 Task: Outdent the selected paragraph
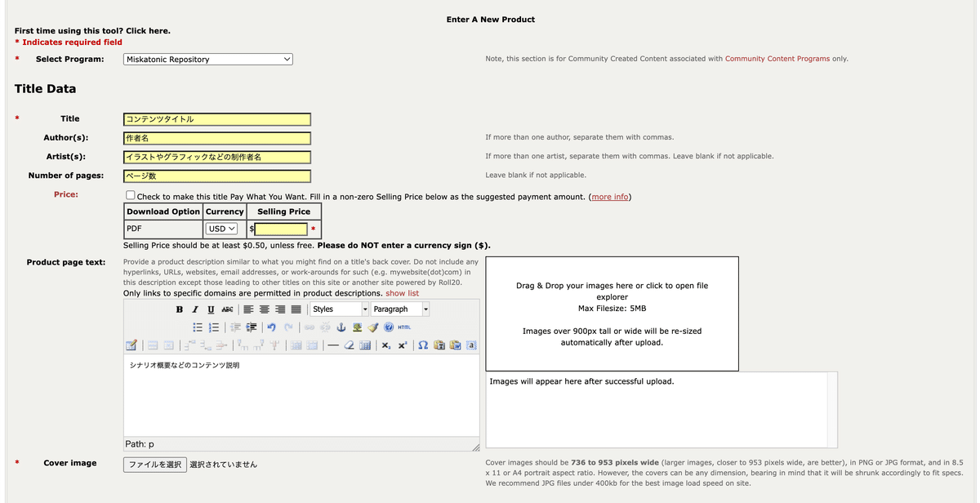point(235,327)
